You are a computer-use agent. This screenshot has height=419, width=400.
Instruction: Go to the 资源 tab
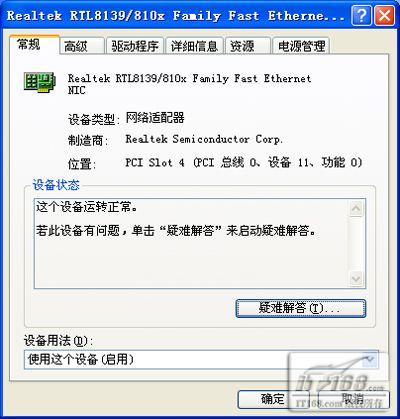[248, 46]
